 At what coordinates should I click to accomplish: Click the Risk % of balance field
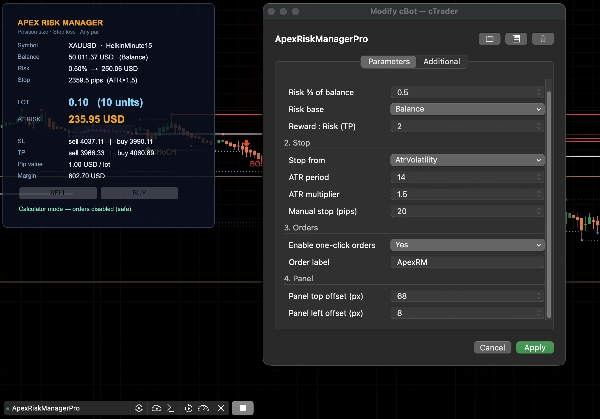(467, 92)
